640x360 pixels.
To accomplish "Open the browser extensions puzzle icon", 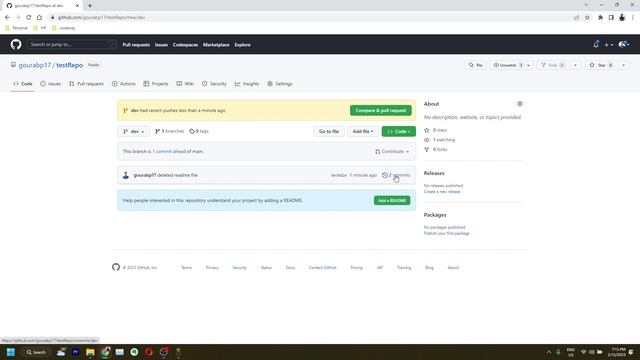I will click(600, 18).
